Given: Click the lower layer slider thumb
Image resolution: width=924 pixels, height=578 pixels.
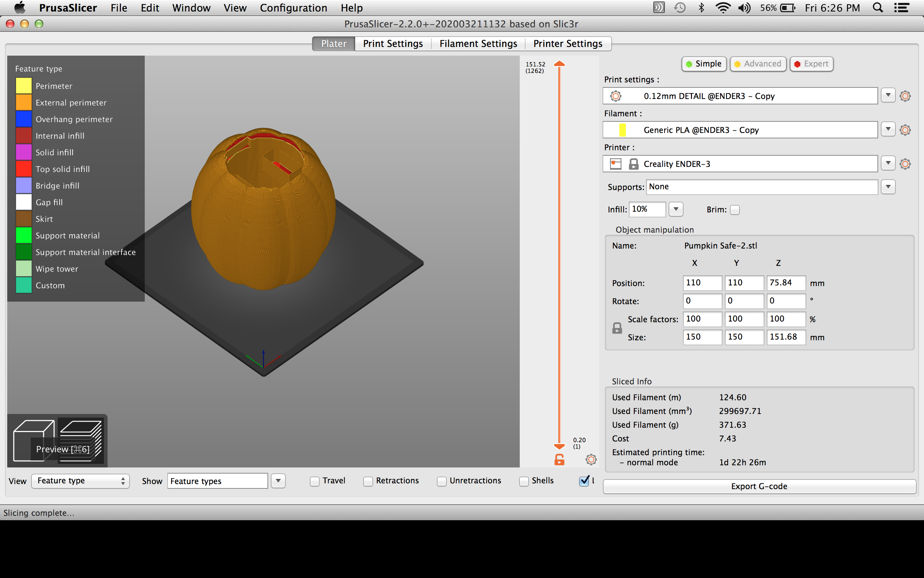Looking at the screenshot, I should (x=559, y=446).
